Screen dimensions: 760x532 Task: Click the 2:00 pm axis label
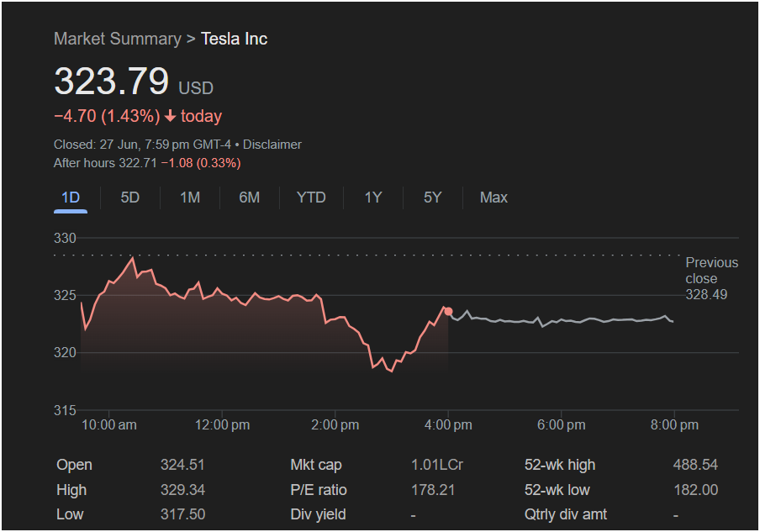coord(335,425)
